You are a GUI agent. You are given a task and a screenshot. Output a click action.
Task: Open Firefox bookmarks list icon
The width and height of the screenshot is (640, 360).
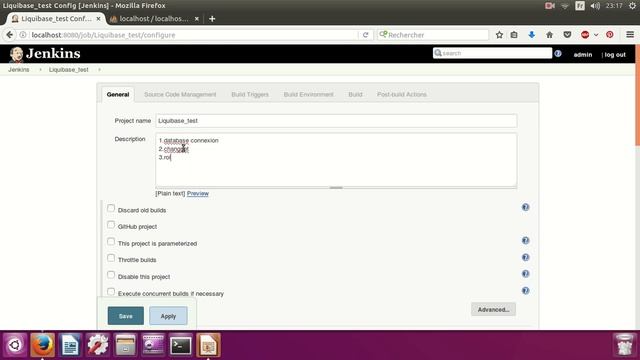[514, 35]
